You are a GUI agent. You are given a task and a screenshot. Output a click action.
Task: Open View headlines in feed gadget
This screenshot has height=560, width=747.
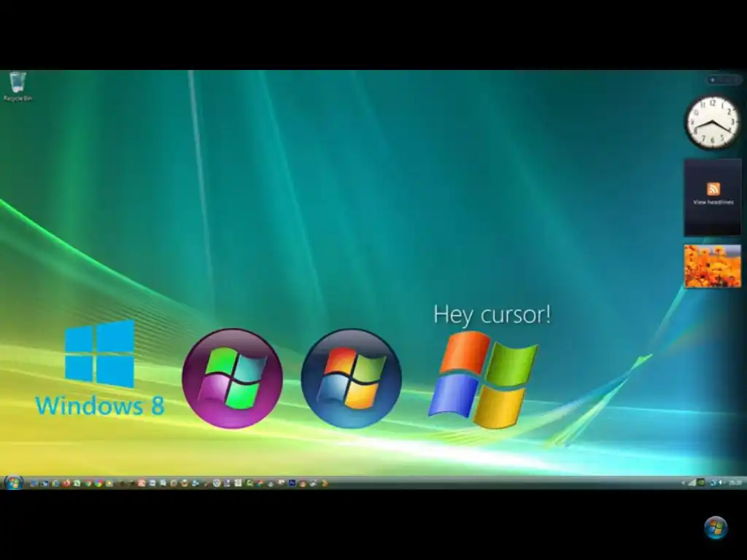coord(713,203)
